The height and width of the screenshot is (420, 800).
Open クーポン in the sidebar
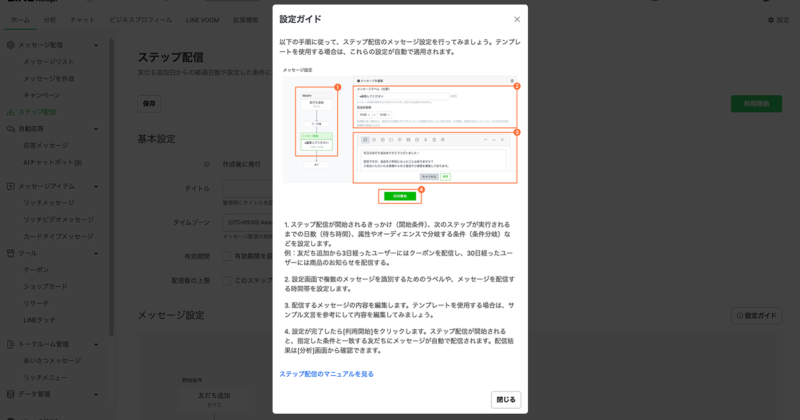pyautogui.click(x=36, y=269)
